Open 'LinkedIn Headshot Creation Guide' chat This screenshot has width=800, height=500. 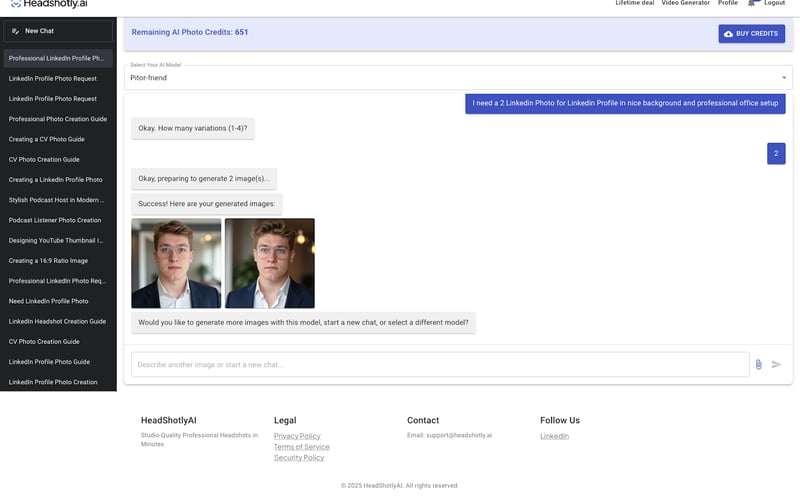click(58, 321)
